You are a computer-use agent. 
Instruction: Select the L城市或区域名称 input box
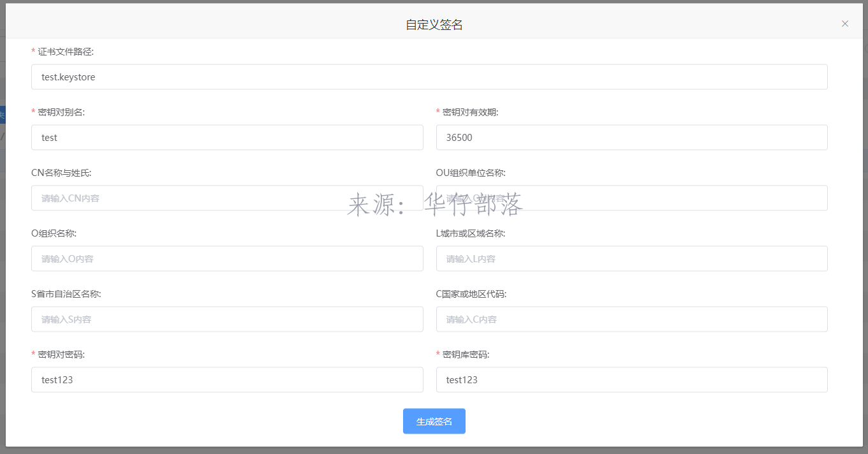[x=631, y=259]
